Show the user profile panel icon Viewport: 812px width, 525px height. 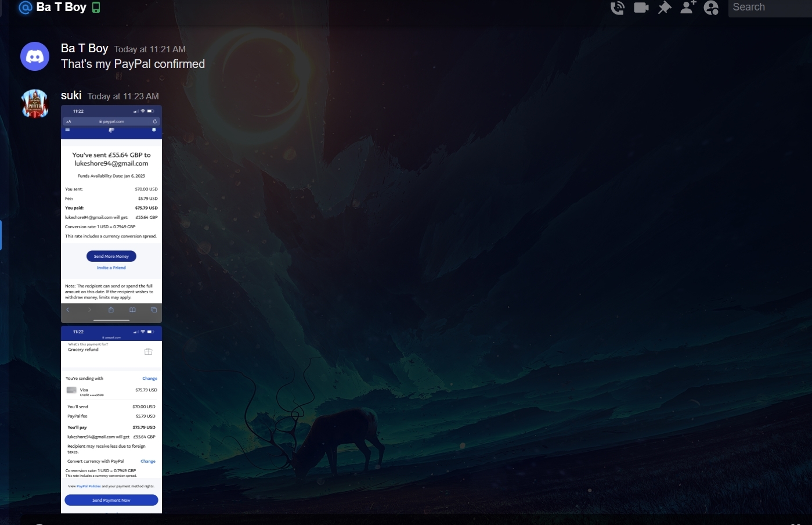coord(711,8)
